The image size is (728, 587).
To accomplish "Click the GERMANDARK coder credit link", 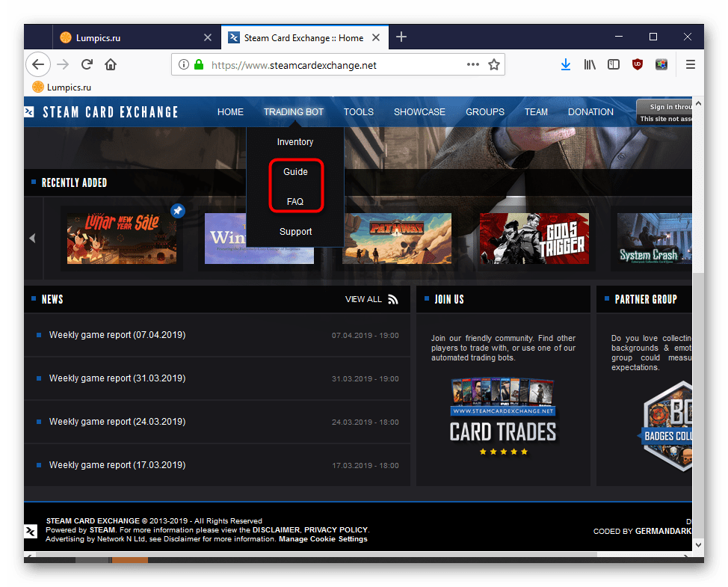I will tap(664, 531).
